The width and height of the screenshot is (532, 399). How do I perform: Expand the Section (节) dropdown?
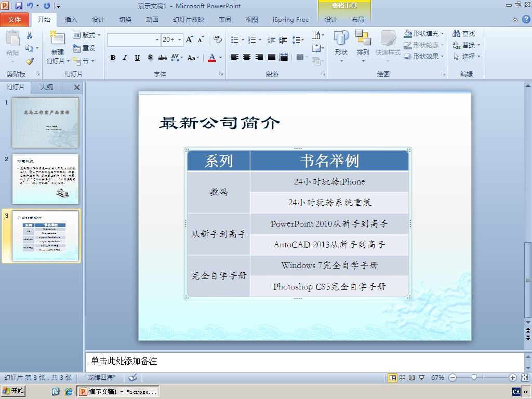[84, 61]
